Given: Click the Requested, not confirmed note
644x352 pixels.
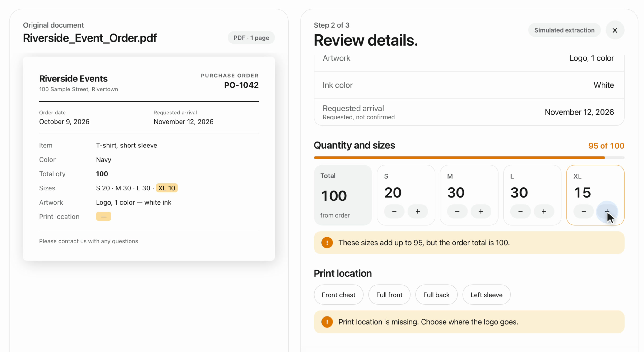Looking at the screenshot, I should [x=359, y=117].
